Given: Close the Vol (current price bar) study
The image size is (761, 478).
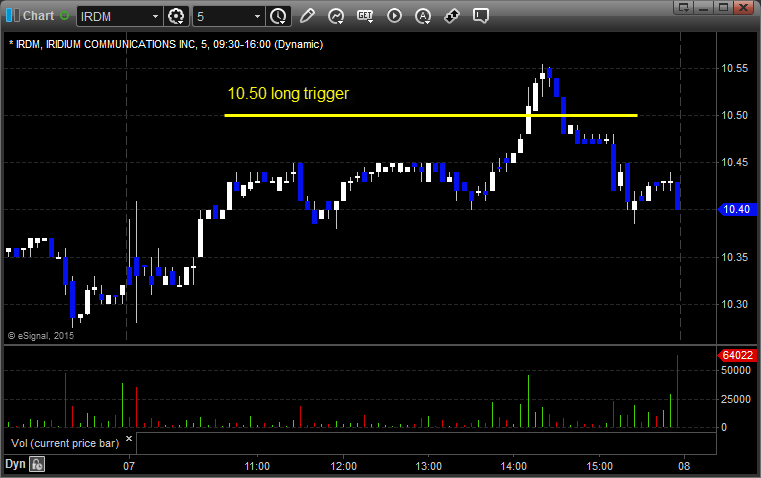Looking at the screenshot, I should click(x=129, y=439).
